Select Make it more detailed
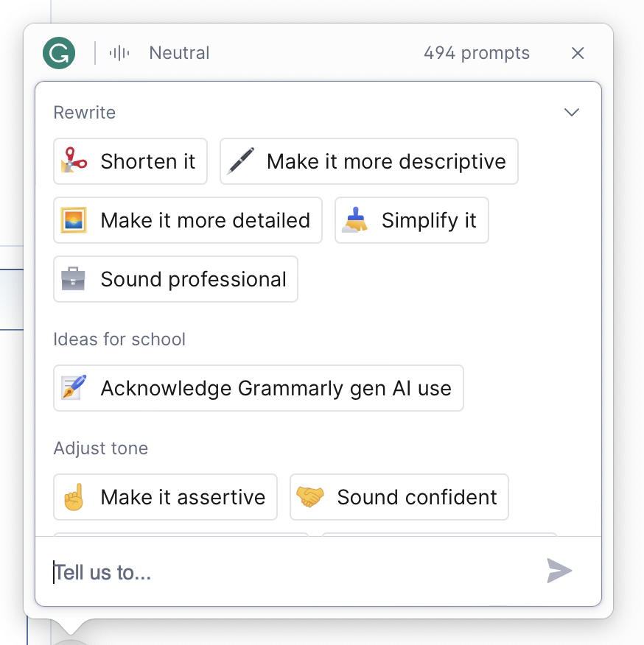 [188, 220]
